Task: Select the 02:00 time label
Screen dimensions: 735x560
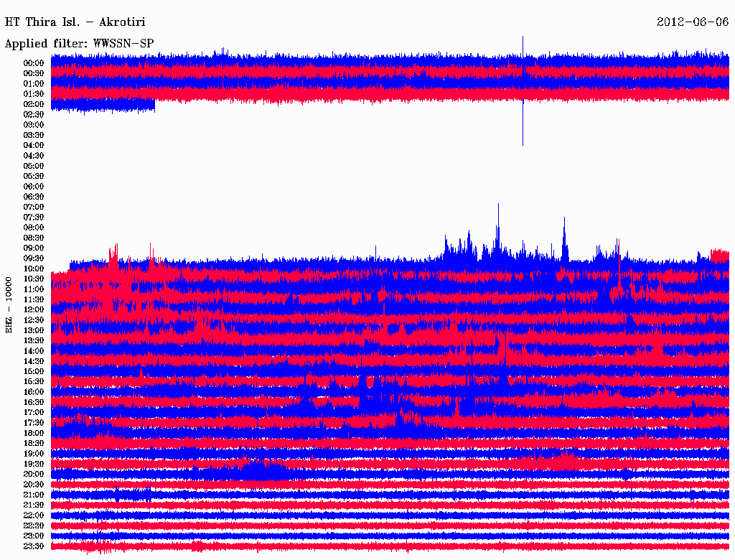Action: 34,104
